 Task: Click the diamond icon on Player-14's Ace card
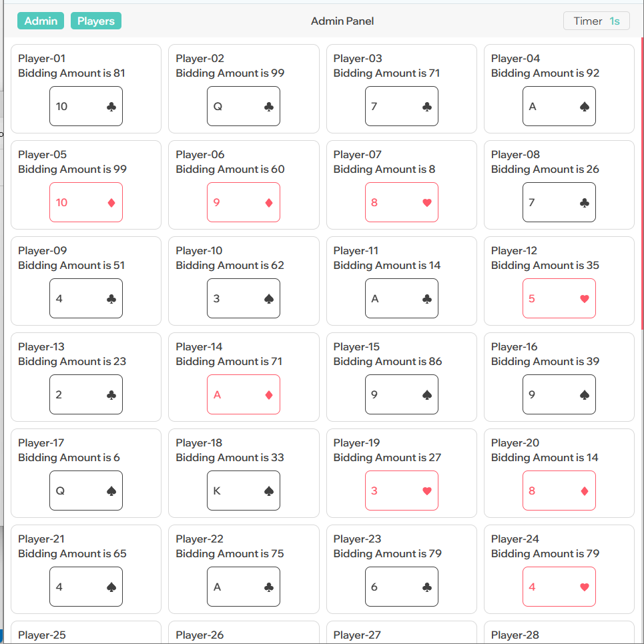click(269, 395)
